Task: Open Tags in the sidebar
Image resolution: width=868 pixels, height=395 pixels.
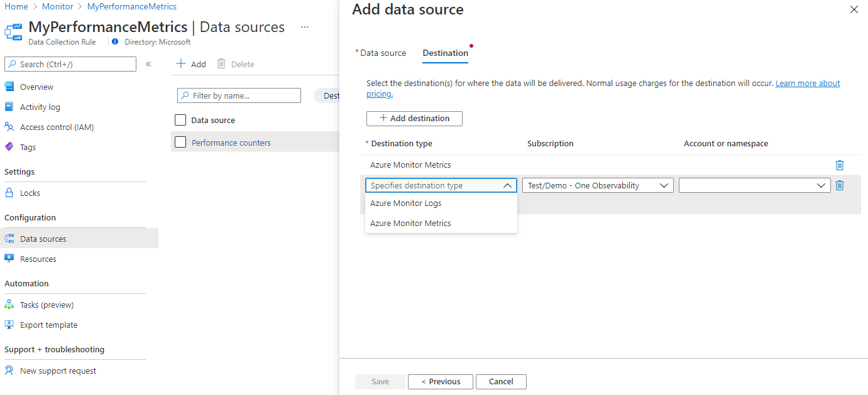Action: coord(28,147)
